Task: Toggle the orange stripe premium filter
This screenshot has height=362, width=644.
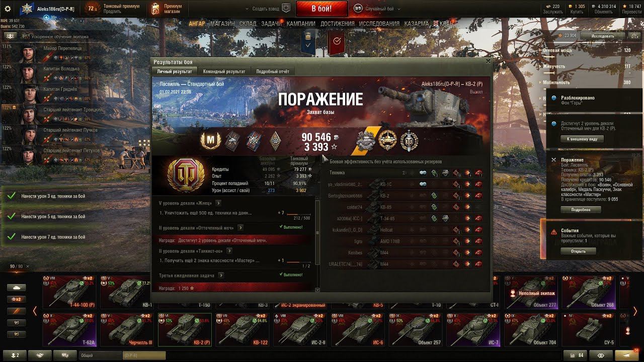Action: click(x=16, y=311)
